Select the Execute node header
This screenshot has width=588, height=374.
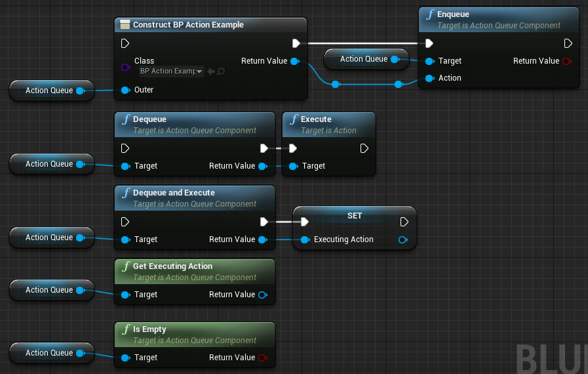coord(328,125)
